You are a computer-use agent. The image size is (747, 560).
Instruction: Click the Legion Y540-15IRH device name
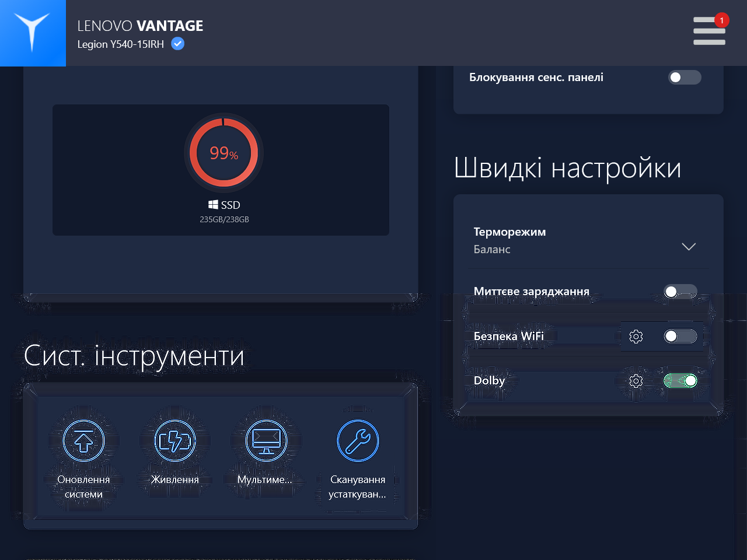(x=121, y=44)
